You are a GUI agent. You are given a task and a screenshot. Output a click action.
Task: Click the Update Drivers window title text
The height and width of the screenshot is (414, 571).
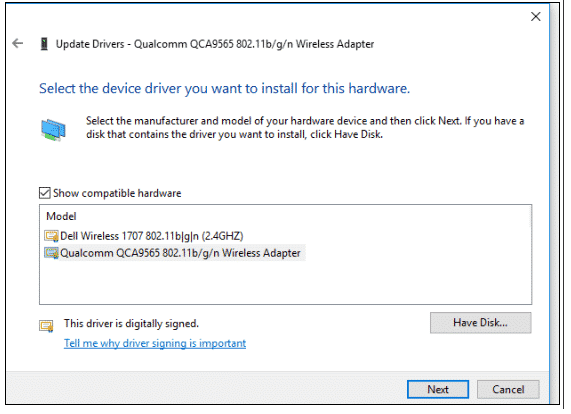click(215, 44)
